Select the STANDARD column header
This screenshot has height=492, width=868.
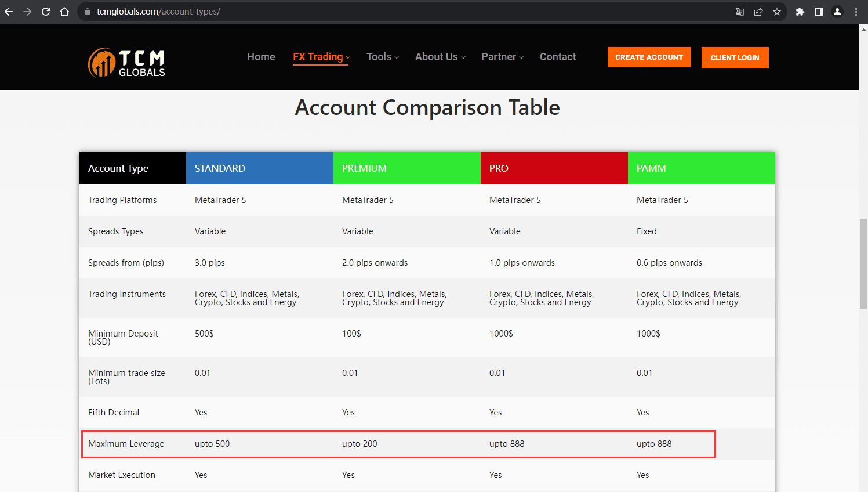[260, 168]
